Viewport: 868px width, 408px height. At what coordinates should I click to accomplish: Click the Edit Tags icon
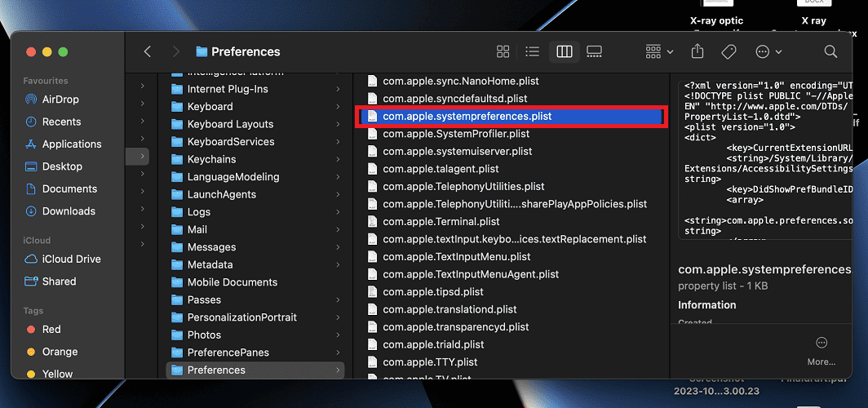tap(728, 51)
